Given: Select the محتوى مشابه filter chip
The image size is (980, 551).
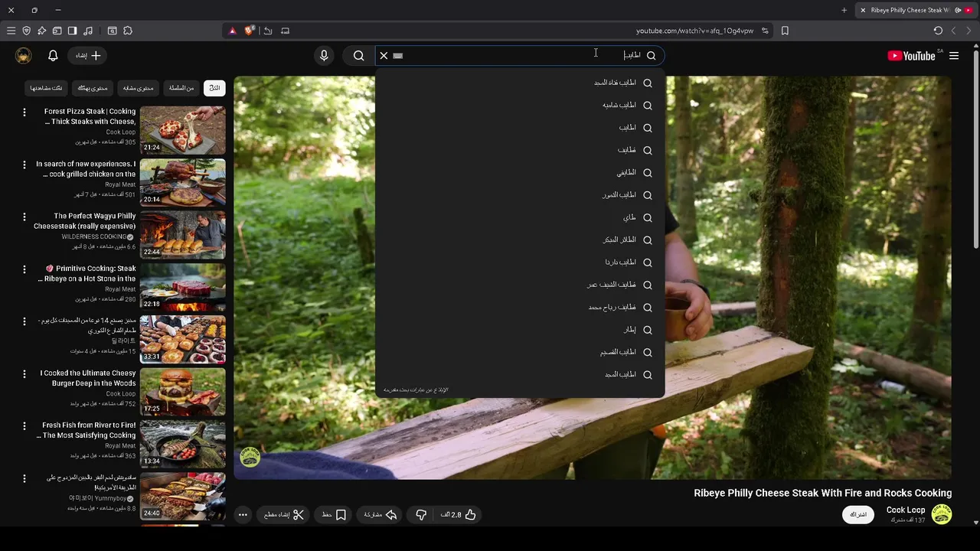Looking at the screenshot, I should pos(139,88).
